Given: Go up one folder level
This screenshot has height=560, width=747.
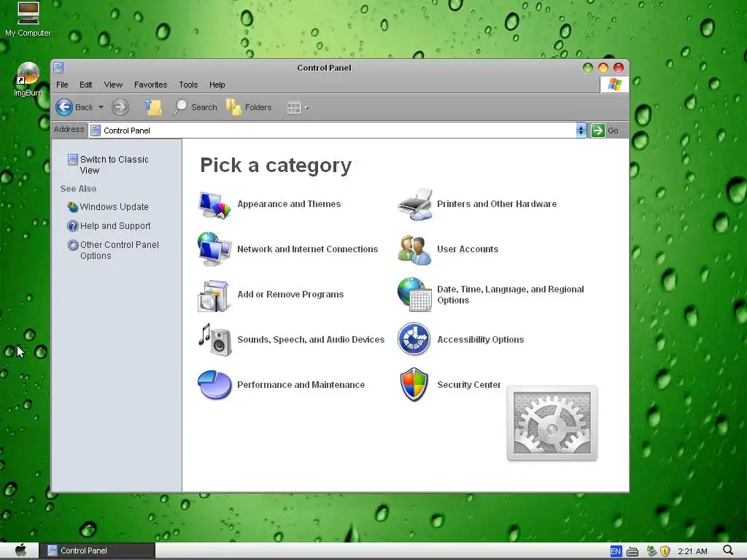Looking at the screenshot, I should [153, 107].
